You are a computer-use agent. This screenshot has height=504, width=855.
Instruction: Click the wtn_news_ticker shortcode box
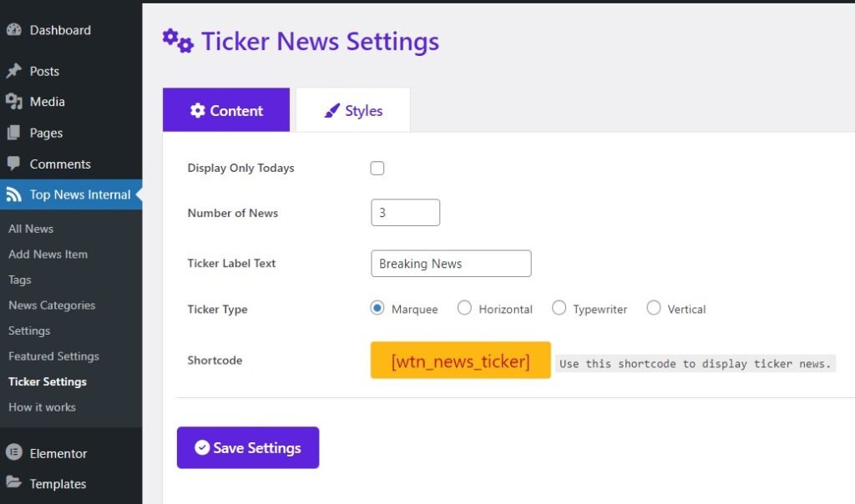(x=459, y=360)
